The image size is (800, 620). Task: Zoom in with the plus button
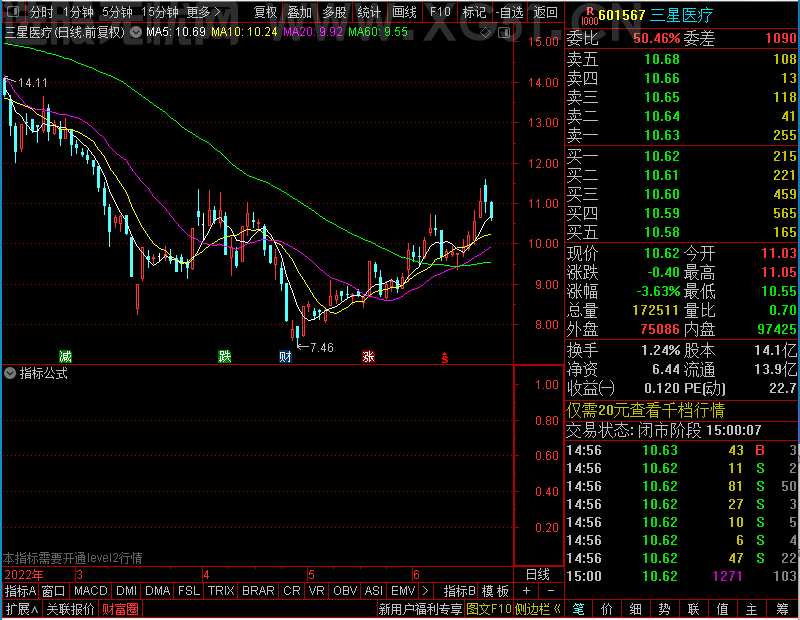pos(527,590)
